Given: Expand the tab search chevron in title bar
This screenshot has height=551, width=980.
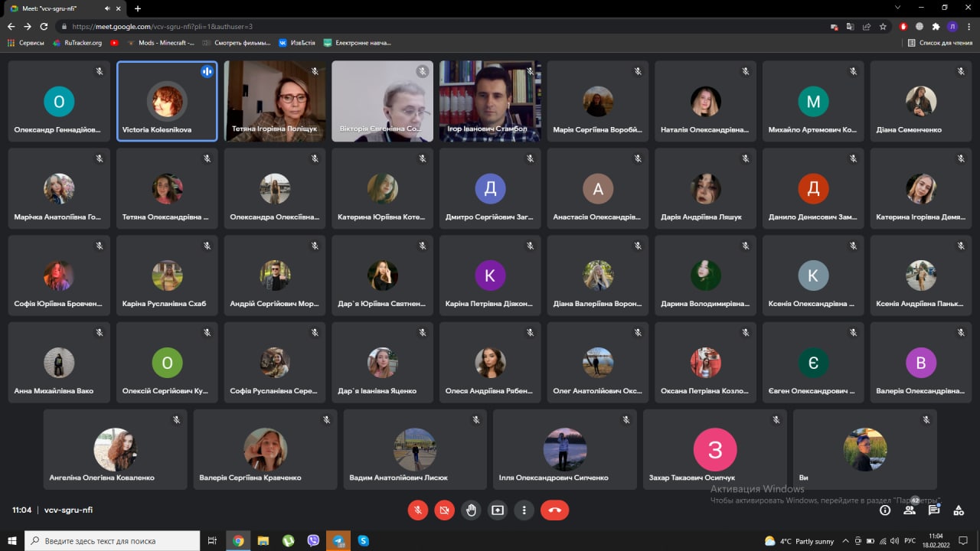Looking at the screenshot, I should pyautogui.click(x=897, y=8).
